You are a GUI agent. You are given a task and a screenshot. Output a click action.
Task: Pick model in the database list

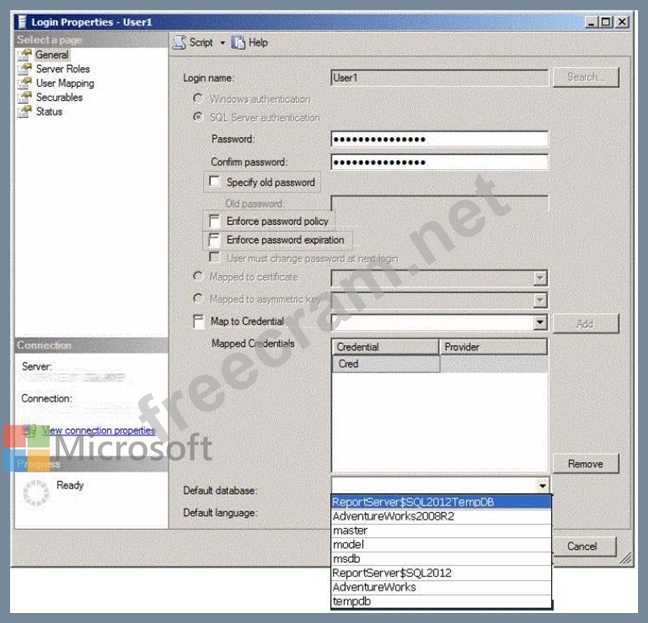[441, 545]
